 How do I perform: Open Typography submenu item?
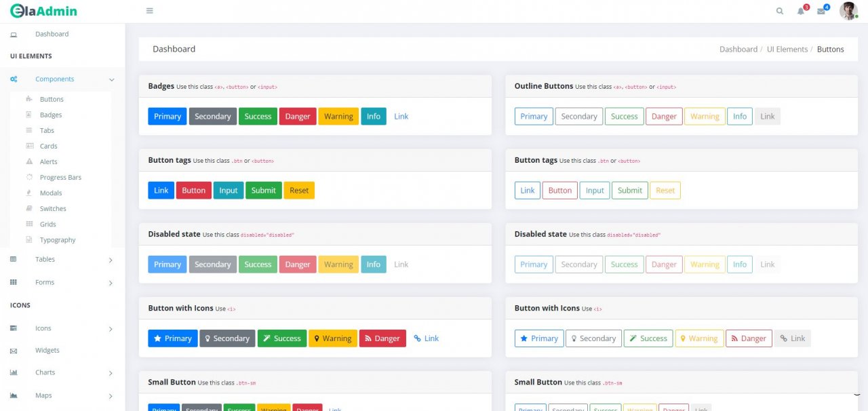[x=58, y=239]
